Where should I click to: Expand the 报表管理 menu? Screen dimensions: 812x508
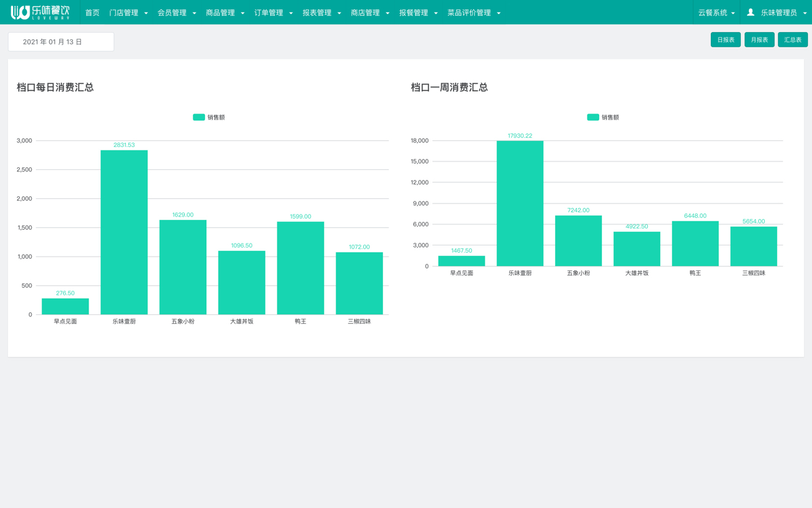[322, 12]
